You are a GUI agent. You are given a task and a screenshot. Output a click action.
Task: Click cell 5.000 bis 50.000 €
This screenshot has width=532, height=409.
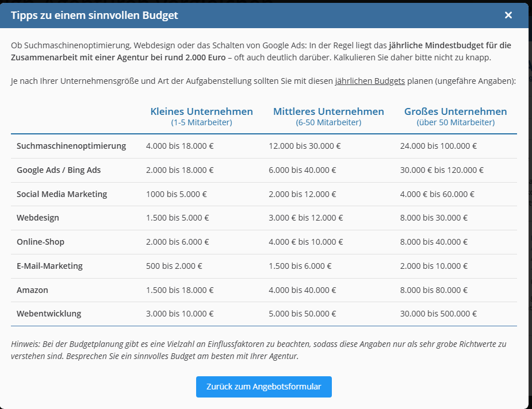(x=303, y=314)
